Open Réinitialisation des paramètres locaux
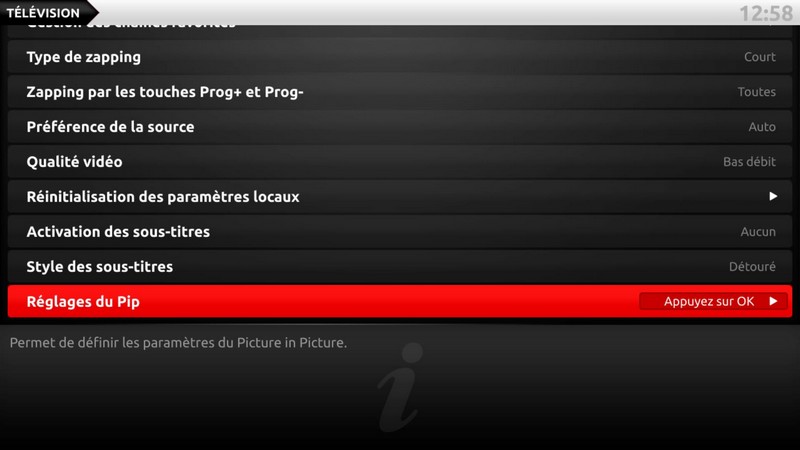 click(x=399, y=196)
